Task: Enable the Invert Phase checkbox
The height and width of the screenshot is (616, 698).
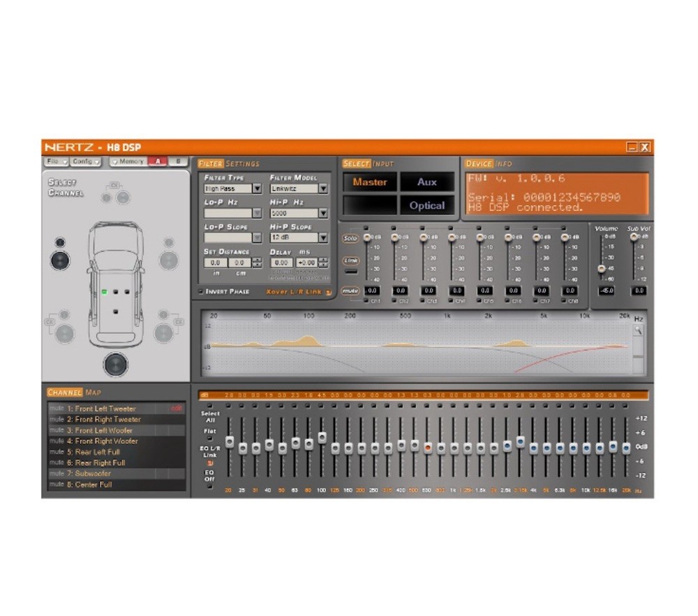Action: click(201, 291)
